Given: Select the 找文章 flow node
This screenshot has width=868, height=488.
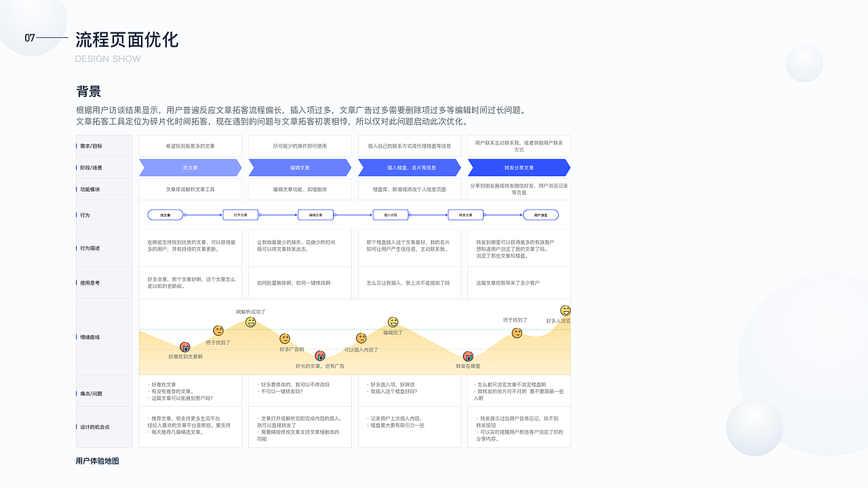Looking at the screenshot, I should click(165, 214).
